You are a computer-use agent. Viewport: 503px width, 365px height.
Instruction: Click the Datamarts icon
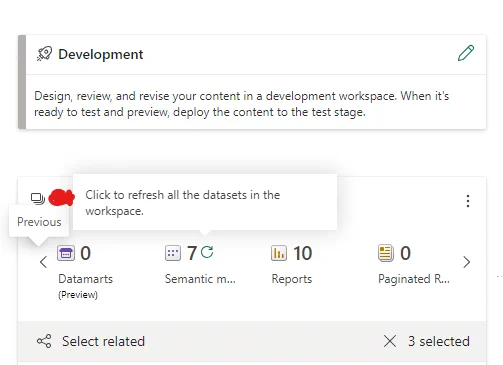pyautogui.click(x=66, y=253)
